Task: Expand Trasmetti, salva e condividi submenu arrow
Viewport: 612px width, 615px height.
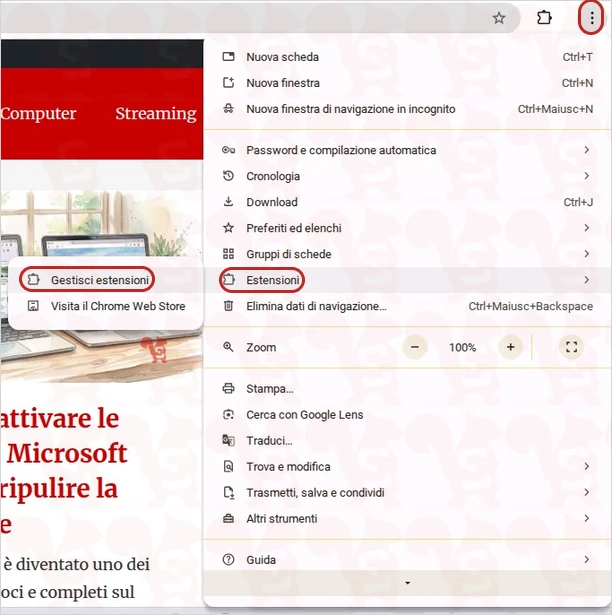Action: point(586,492)
